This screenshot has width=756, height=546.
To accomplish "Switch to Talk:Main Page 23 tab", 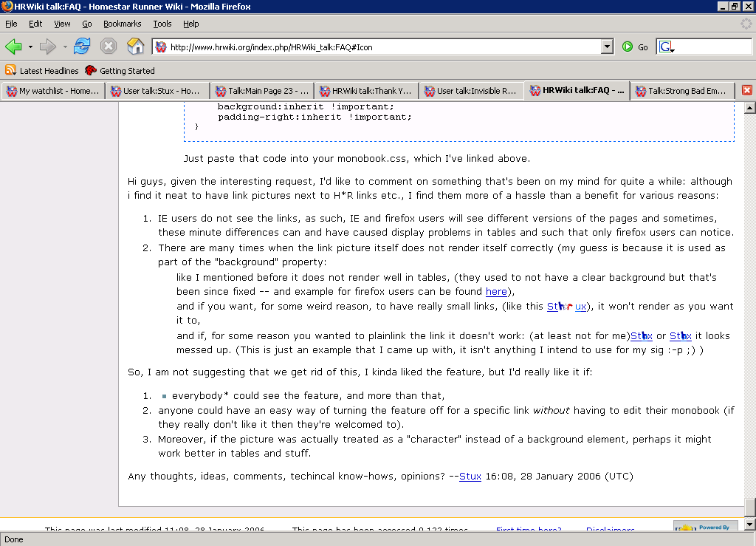I will pos(262,91).
